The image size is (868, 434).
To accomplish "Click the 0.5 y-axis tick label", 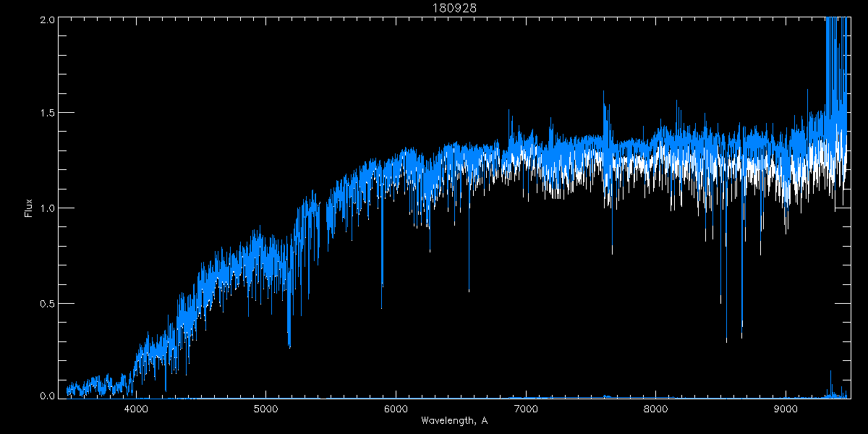I will (45, 303).
